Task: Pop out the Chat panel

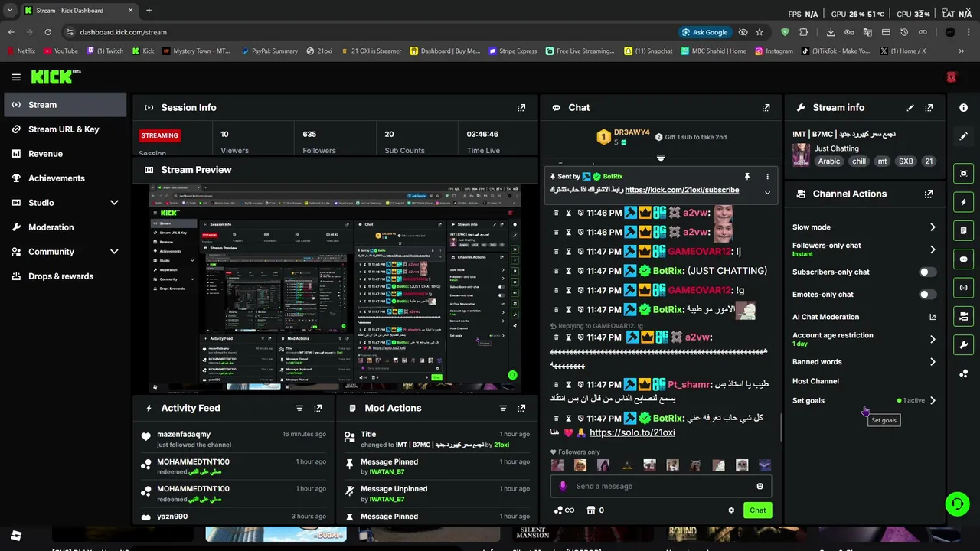Action: 766,108
